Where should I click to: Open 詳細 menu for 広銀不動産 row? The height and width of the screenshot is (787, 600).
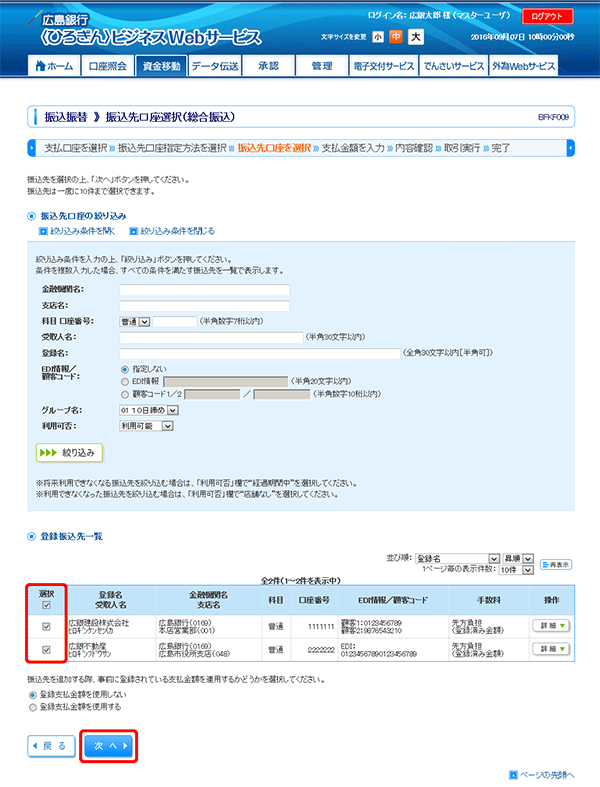click(x=551, y=649)
